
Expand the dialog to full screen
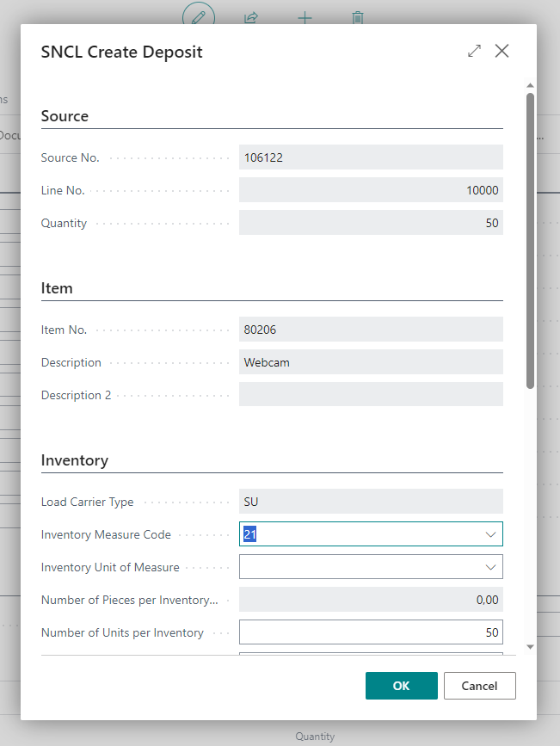click(x=474, y=52)
